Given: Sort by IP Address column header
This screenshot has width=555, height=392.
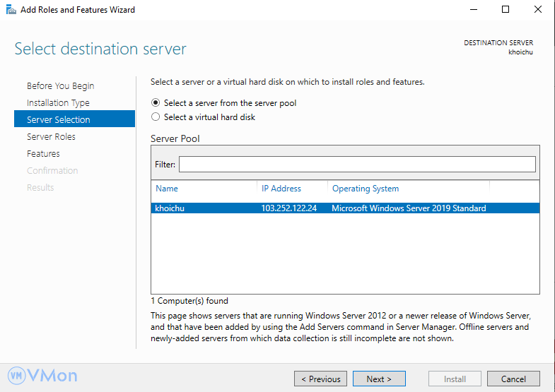Looking at the screenshot, I should pos(281,189).
